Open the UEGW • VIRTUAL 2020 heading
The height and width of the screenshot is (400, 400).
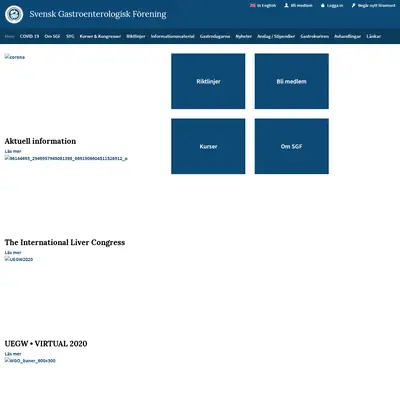pos(46,344)
